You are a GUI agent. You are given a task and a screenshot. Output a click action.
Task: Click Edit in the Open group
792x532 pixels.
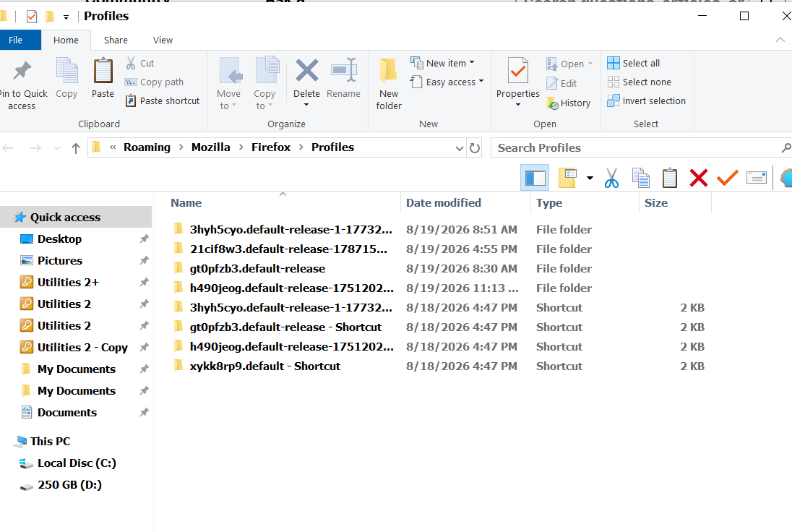click(x=561, y=83)
